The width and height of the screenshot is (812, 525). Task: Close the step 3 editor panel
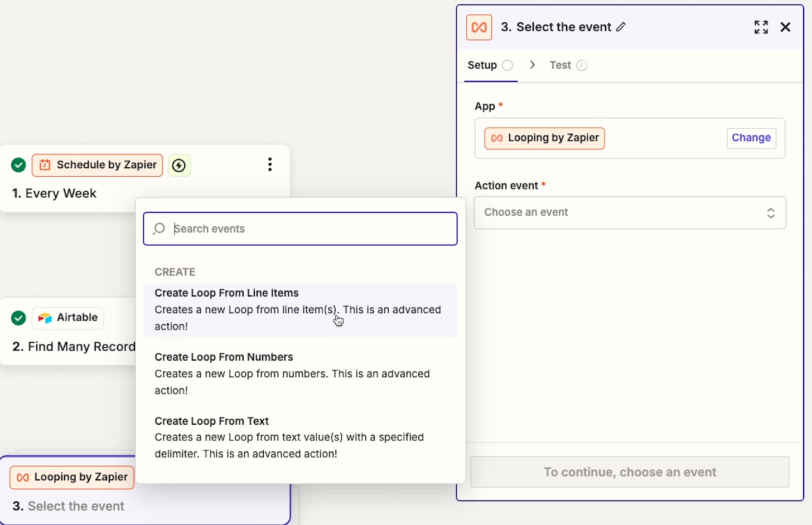coord(785,27)
